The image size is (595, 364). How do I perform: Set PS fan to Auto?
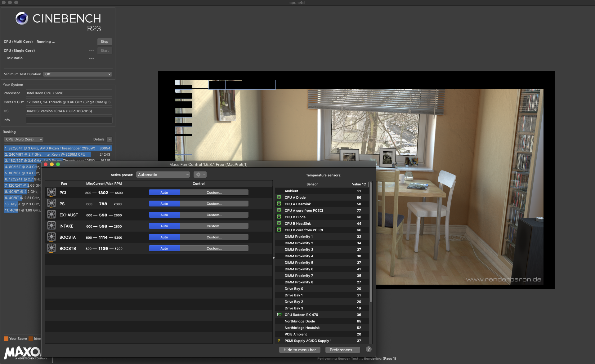(164, 204)
